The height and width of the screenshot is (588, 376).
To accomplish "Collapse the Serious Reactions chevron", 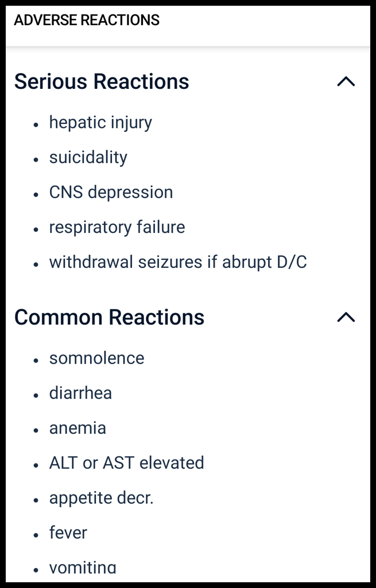I will pyautogui.click(x=346, y=82).
